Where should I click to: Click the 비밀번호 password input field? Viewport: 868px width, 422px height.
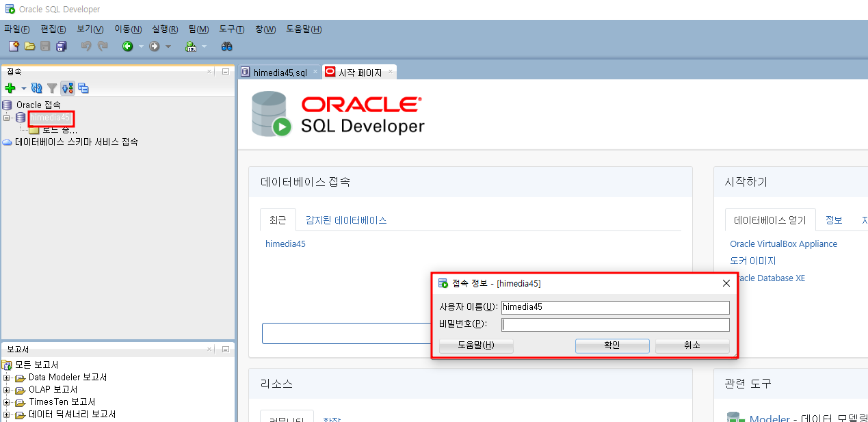tap(616, 325)
